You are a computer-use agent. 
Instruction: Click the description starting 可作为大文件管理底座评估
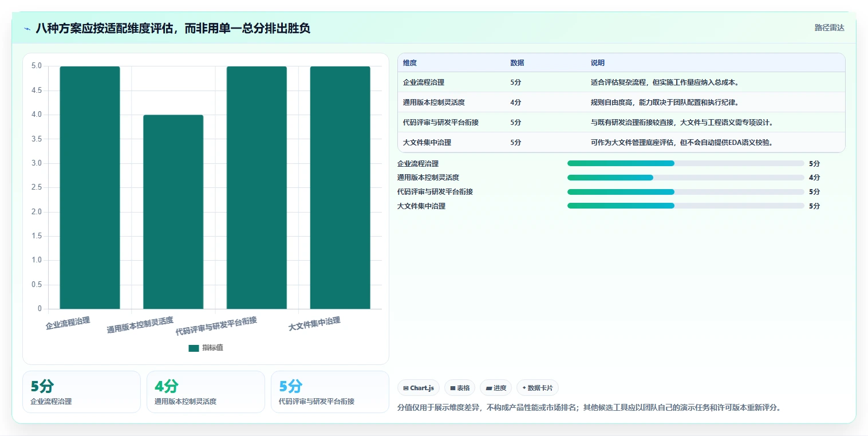coord(682,143)
